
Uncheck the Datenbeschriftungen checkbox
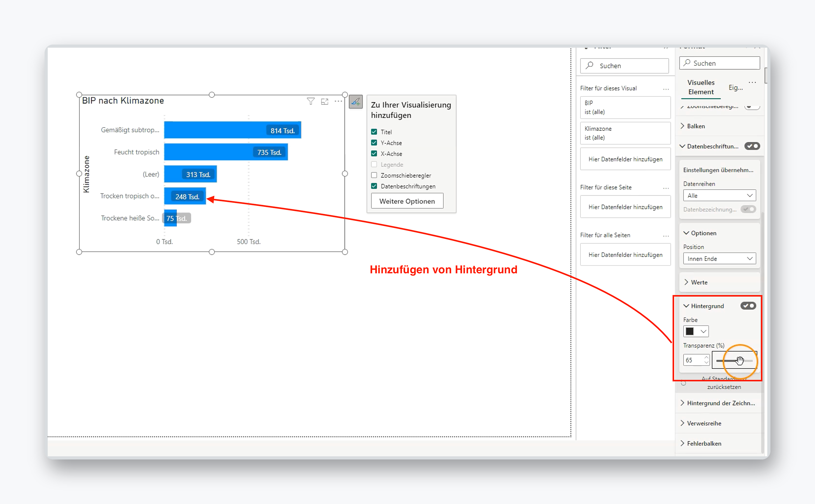tap(374, 186)
